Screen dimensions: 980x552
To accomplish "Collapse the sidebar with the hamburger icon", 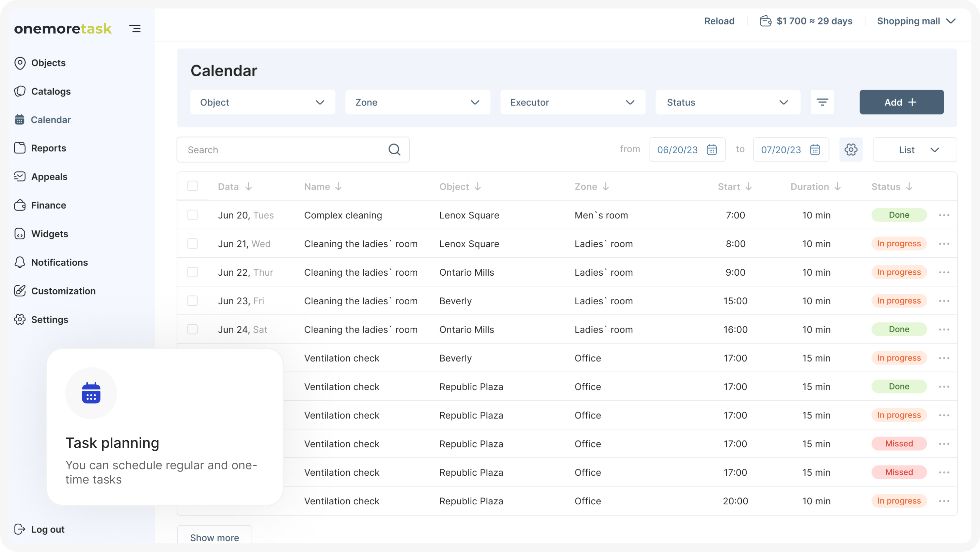I will click(x=135, y=29).
